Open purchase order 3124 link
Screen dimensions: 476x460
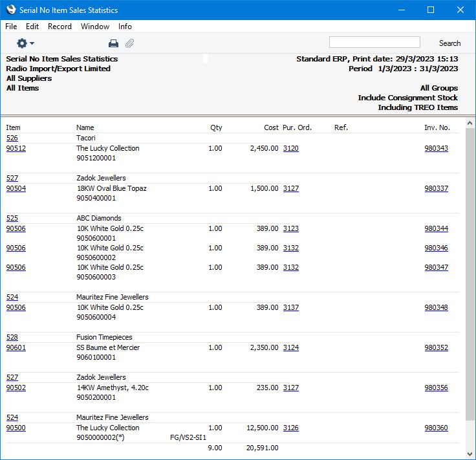(x=291, y=347)
